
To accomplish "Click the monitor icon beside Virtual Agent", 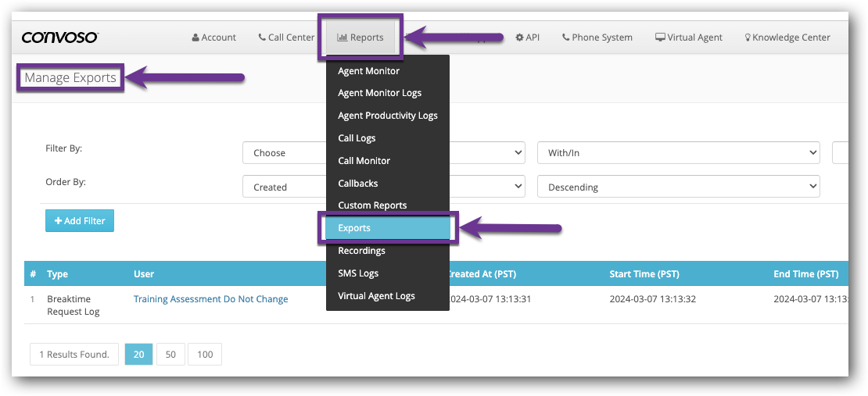I will (660, 37).
